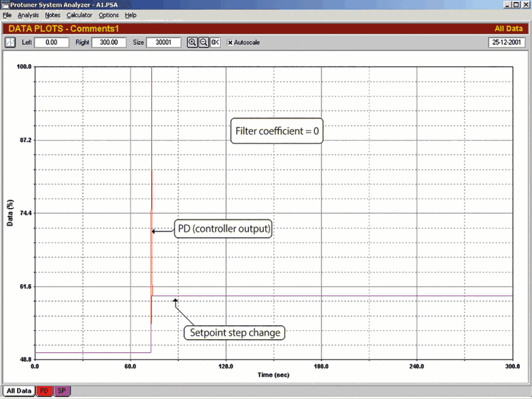Toggle the Autoscale checkbox
Viewport: 532px width, 399px height.
click(231, 43)
